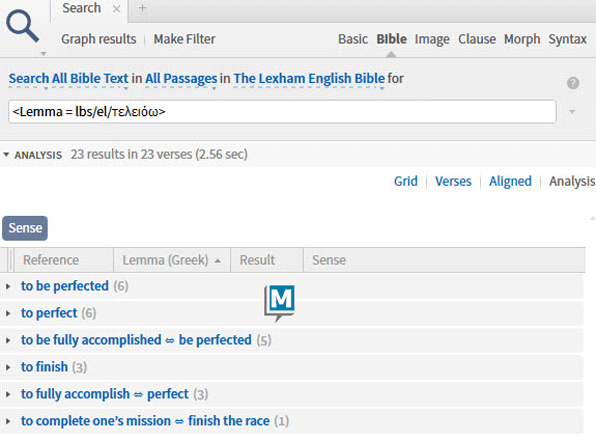Screen dimensions: 596x441
Task: Switch results to Aligned view
Action: point(510,181)
